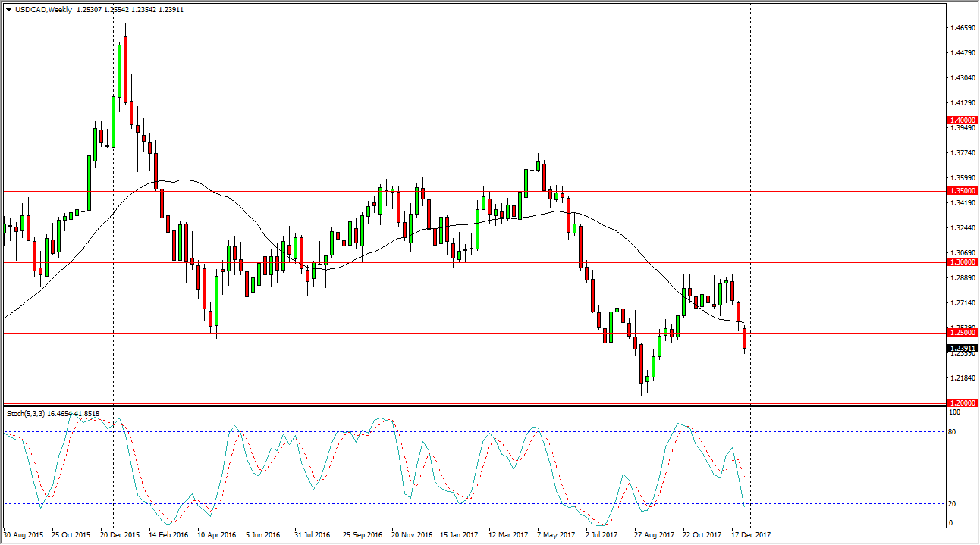Click the 27 Aug 2017 date label
Screen dimensions: 980x545
tap(652, 535)
